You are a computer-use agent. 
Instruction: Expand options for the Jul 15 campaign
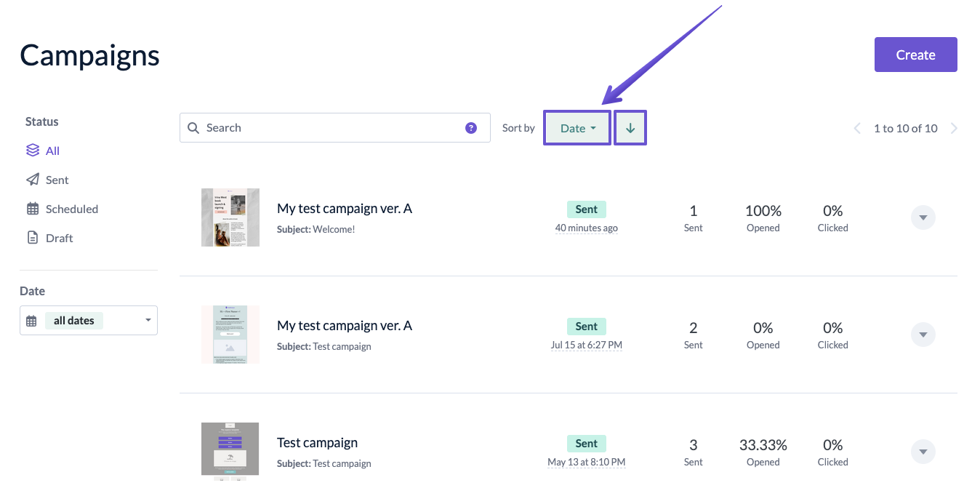pyautogui.click(x=923, y=335)
